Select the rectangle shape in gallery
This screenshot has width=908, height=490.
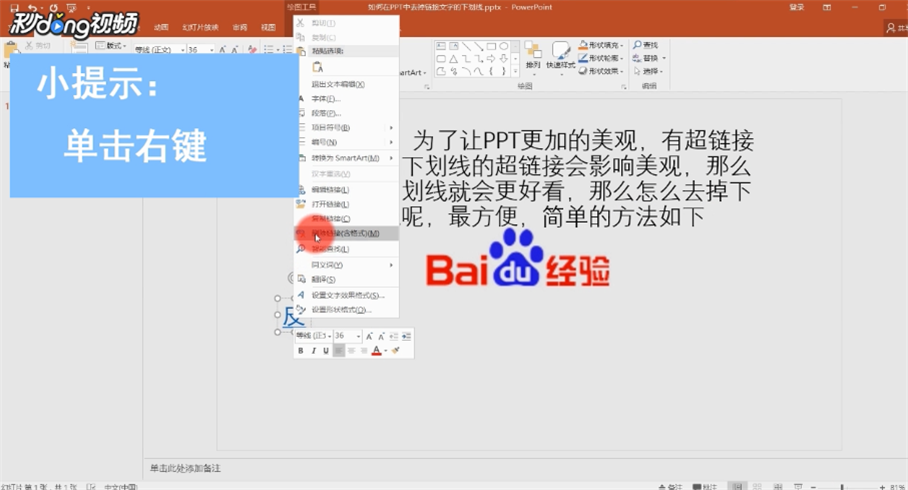tap(491, 46)
